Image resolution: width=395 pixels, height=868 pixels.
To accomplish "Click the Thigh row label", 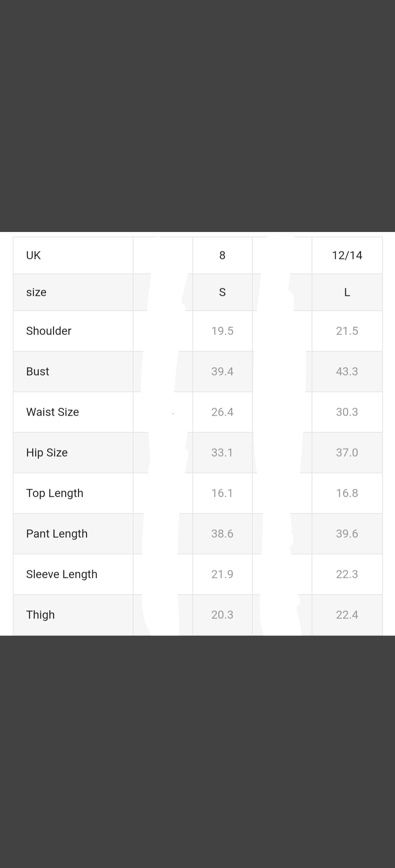I will pos(41,615).
